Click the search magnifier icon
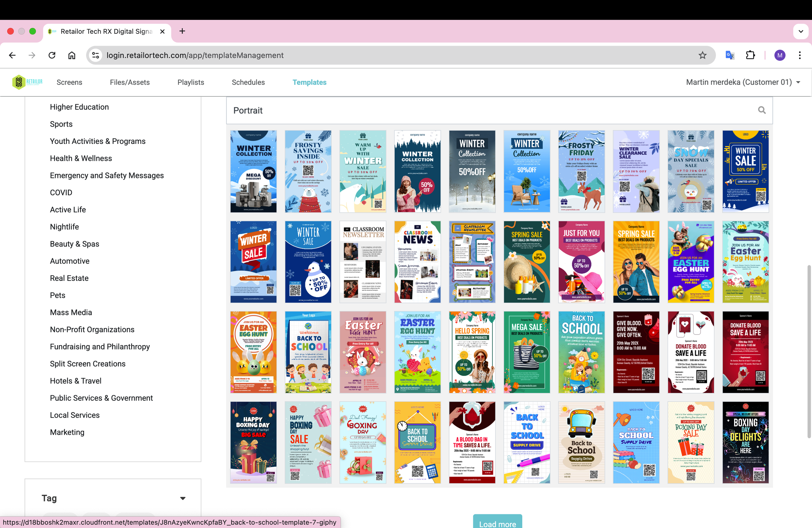This screenshot has height=528, width=812. [762, 110]
